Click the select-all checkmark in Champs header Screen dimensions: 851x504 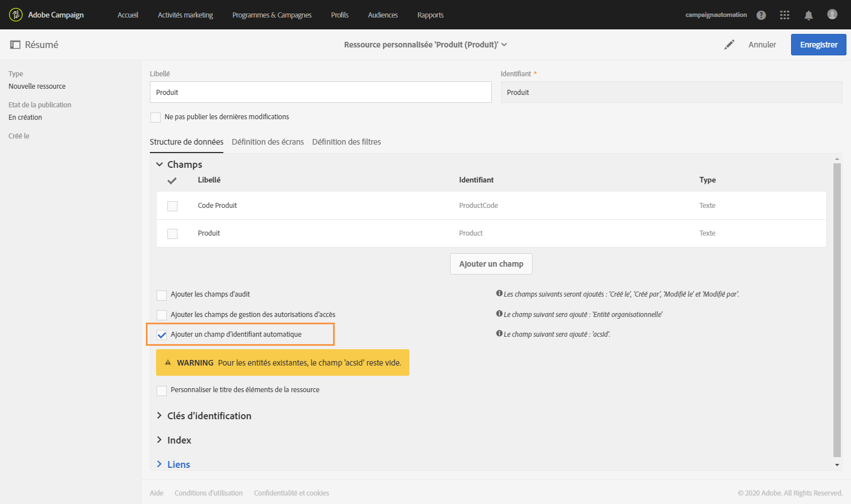pyautogui.click(x=172, y=181)
